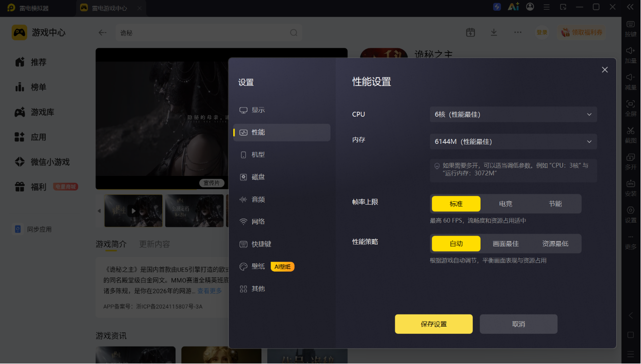Go back with the arrow beside search box
Screen dimensions: 641x364
[102, 33]
